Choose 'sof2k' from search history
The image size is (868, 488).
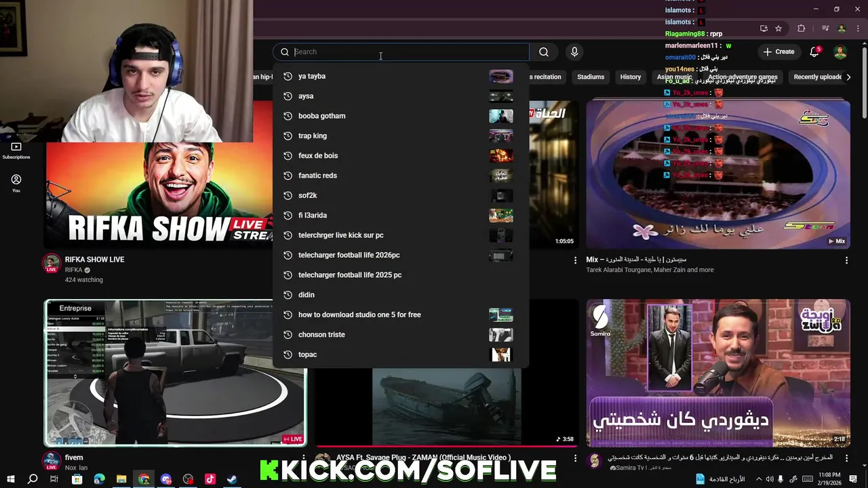tap(400, 196)
